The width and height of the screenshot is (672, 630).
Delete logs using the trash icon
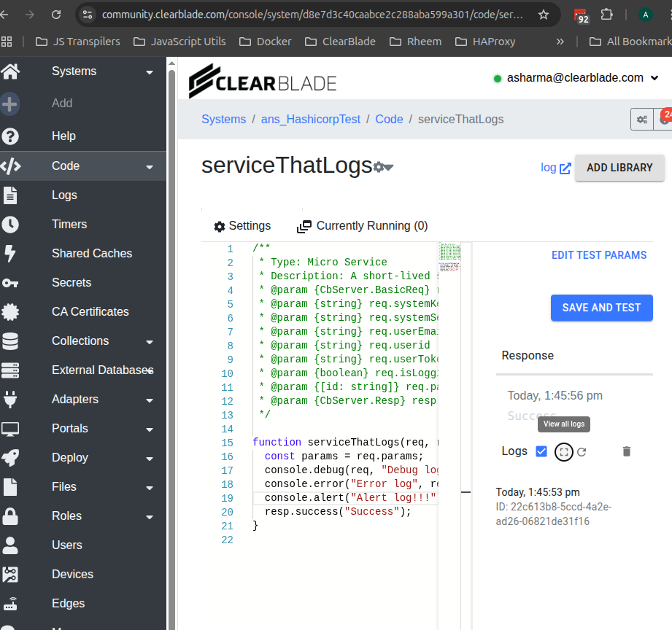point(626,452)
